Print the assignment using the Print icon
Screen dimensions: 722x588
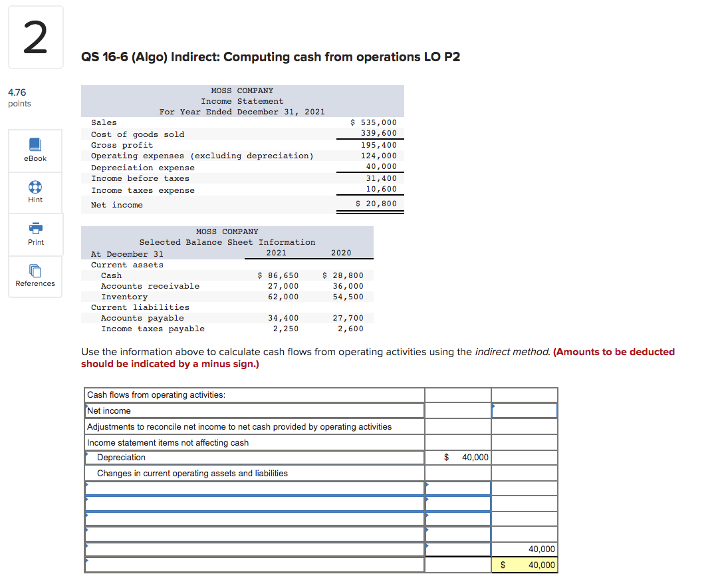(x=35, y=234)
